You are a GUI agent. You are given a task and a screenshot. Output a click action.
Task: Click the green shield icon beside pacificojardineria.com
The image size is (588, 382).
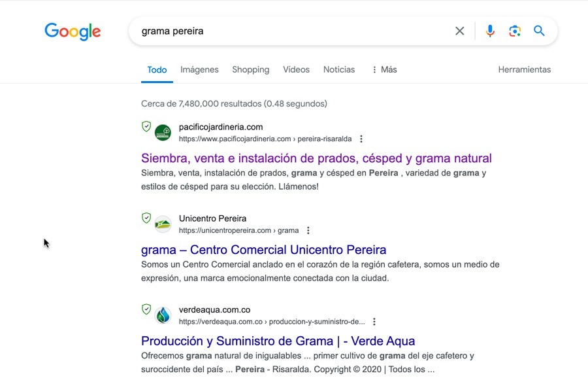146,127
